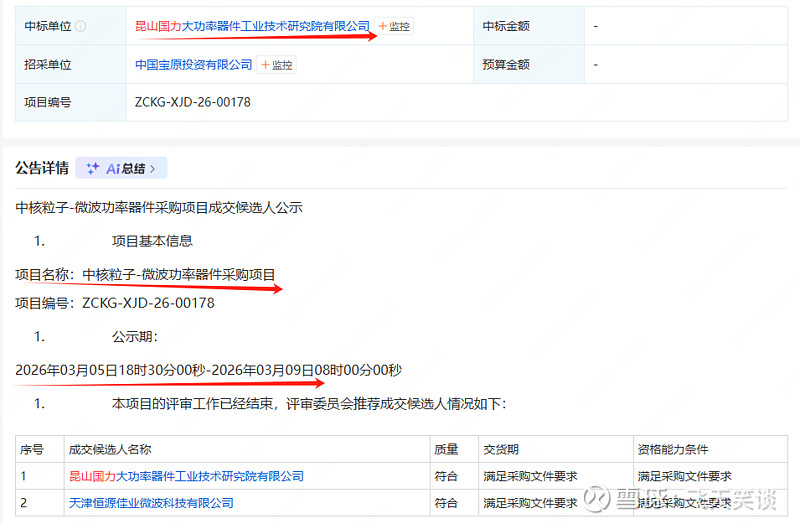Select the 本项目的评审工作已经结束 sentence

309,404
